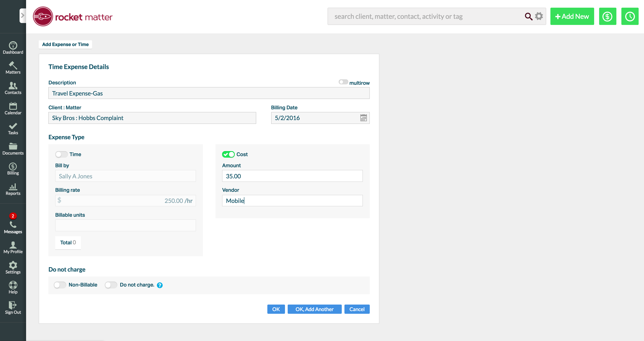
Task: Open the Billing dollar sidebar icon
Action: (x=13, y=167)
